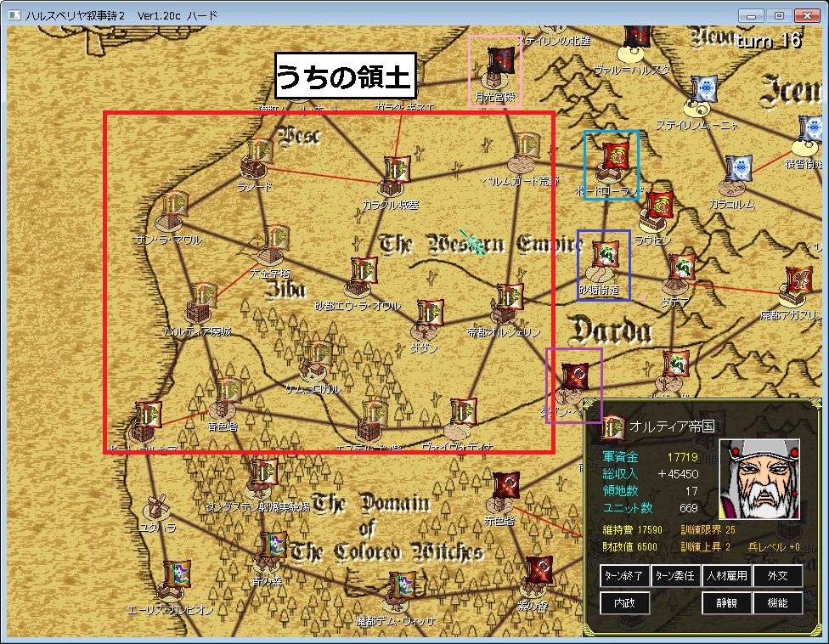Screen dimensions: 829x644
Task: End the turn with ターン終了
Action: pyautogui.click(x=623, y=576)
